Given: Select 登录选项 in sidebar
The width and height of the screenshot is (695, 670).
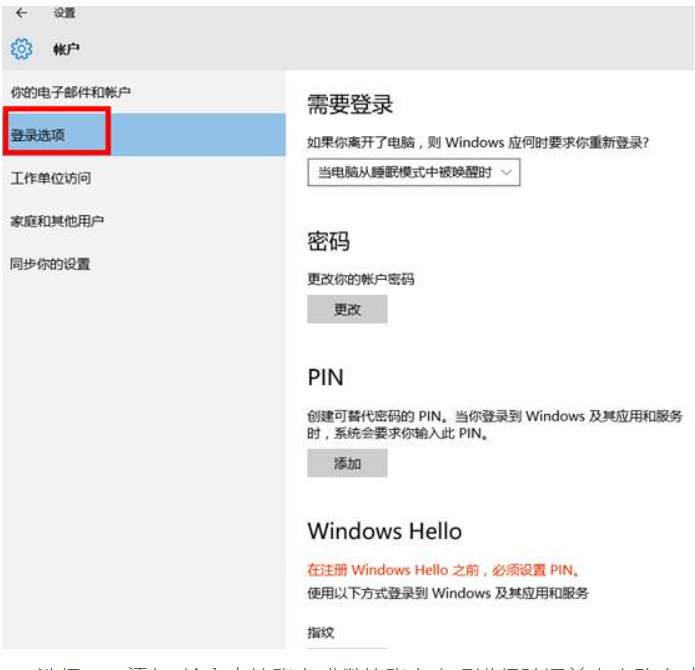Looking at the screenshot, I should coord(144,135).
